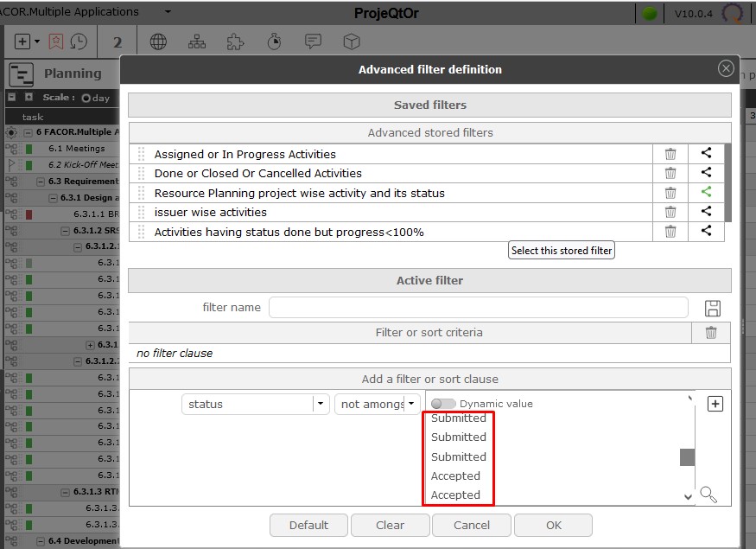Collapse the 6.3 Requirements tree node
756x549 pixels.
(41, 182)
